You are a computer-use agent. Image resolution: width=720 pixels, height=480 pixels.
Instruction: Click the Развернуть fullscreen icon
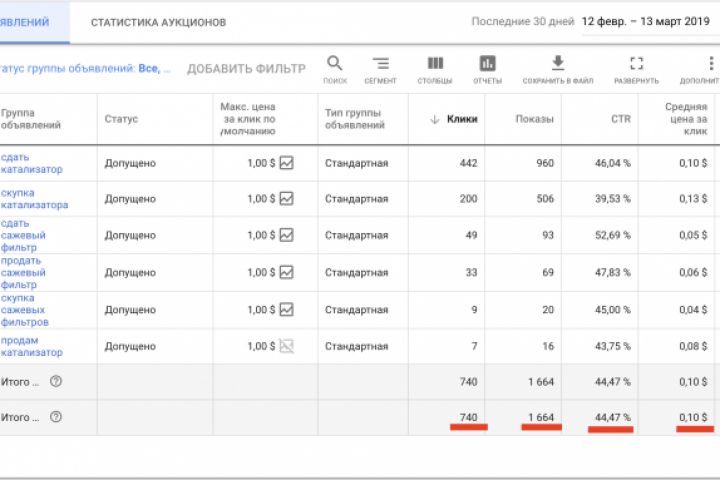(x=636, y=64)
